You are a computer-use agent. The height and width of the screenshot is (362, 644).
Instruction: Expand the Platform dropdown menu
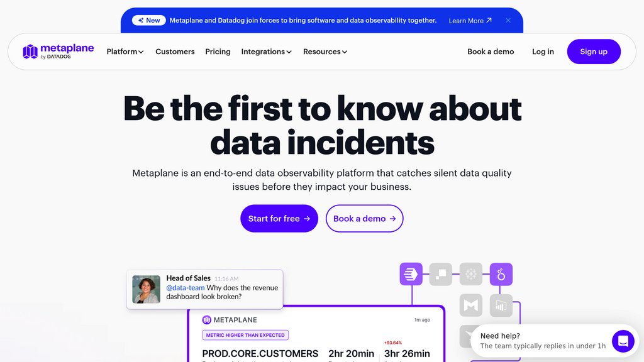point(125,52)
